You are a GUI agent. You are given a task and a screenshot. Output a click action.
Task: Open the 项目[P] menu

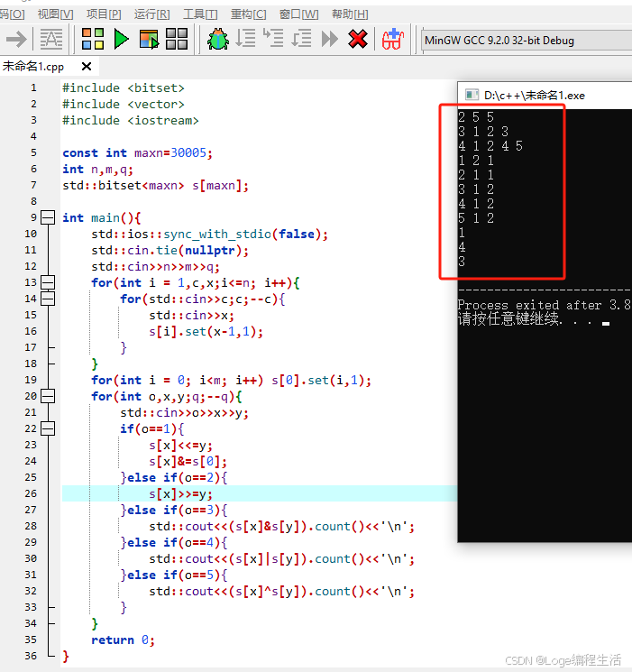104,14
